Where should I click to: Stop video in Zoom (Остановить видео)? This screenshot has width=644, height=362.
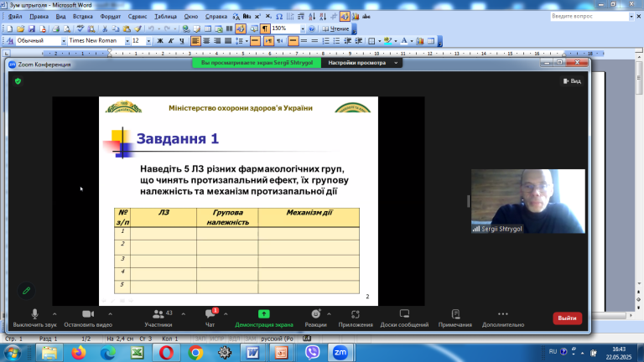88,318
